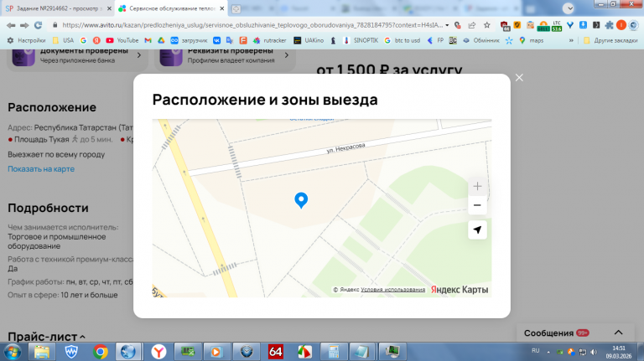Open the Extensions puzzle icon
This screenshot has width=644, height=361.
coord(610,25)
